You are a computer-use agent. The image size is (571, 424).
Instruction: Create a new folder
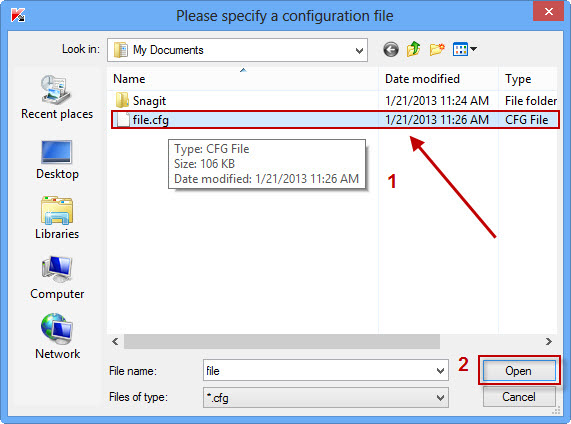click(x=437, y=49)
